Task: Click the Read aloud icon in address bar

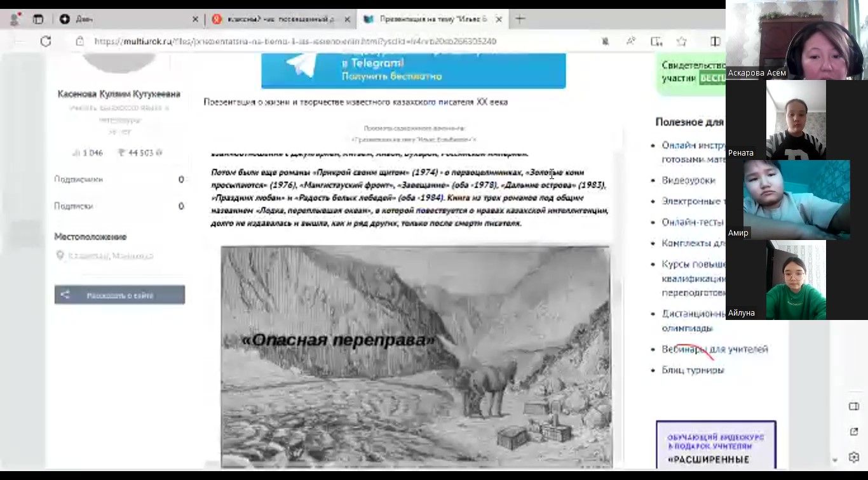Action: pos(630,41)
